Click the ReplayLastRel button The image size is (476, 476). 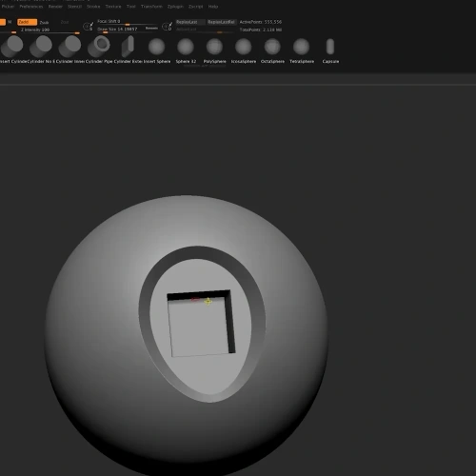(221, 22)
